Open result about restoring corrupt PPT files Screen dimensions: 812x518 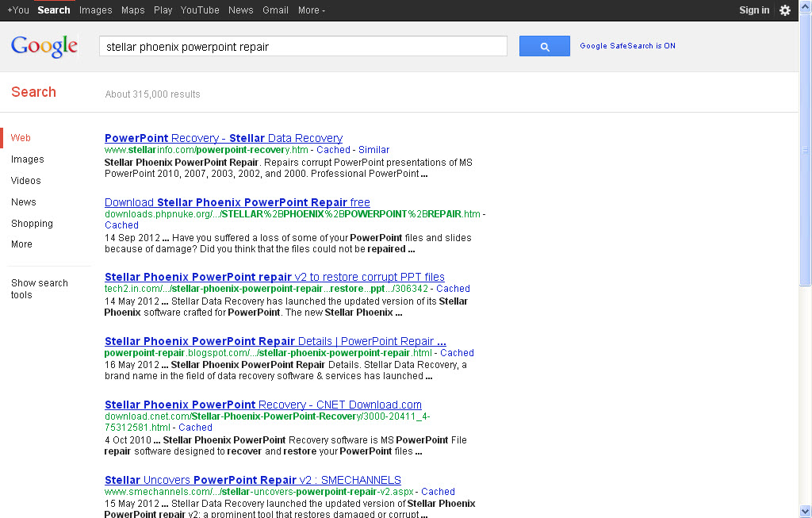[x=274, y=277]
